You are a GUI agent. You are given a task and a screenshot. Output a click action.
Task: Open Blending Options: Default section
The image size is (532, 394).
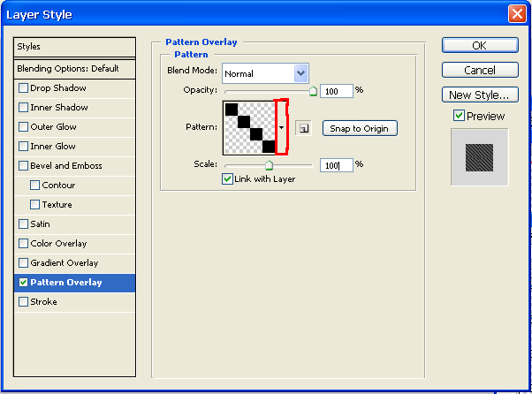point(74,69)
